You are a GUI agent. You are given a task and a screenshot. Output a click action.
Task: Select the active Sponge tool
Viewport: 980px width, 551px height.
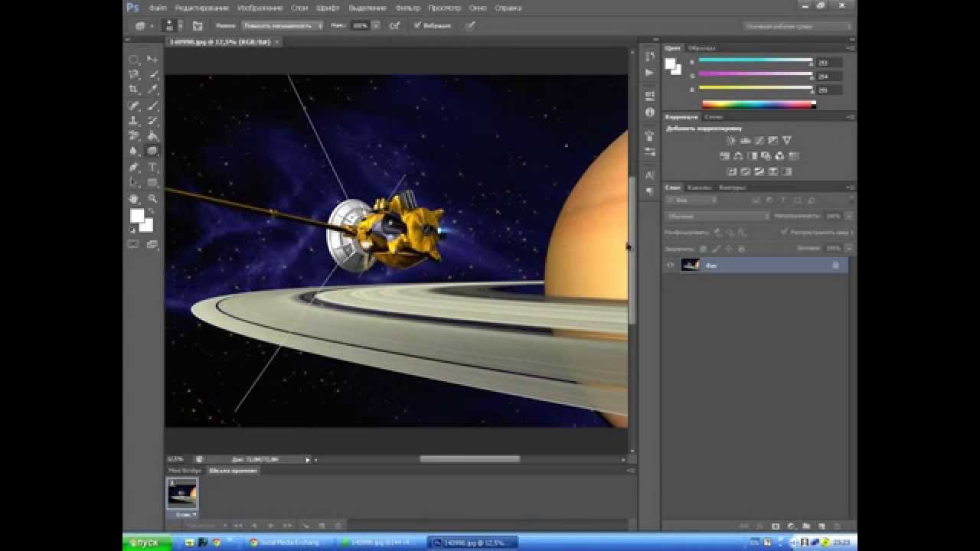click(x=153, y=152)
